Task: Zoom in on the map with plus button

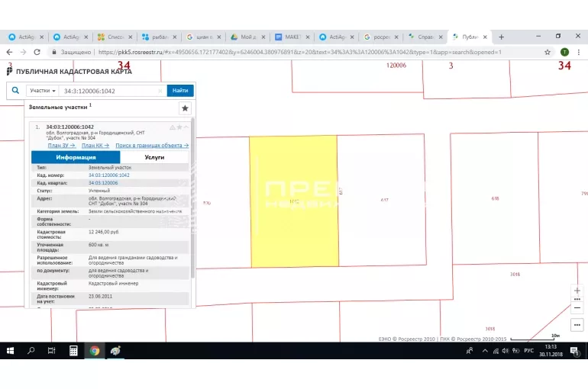Action: tap(577, 291)
